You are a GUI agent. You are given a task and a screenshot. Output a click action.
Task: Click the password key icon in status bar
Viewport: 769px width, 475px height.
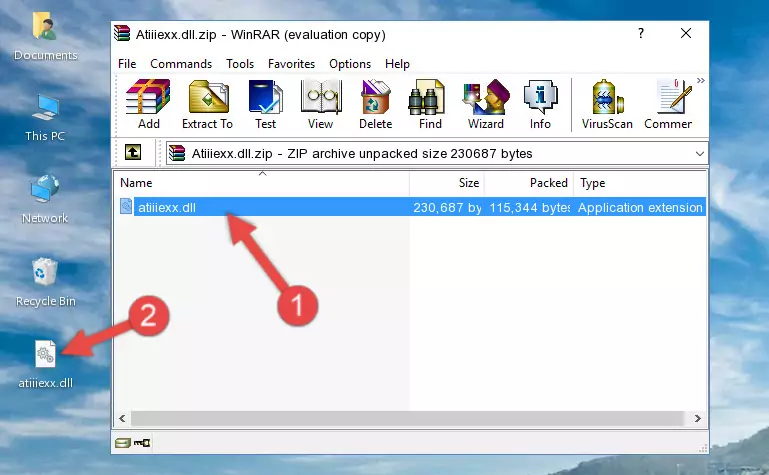coord(142,443)
